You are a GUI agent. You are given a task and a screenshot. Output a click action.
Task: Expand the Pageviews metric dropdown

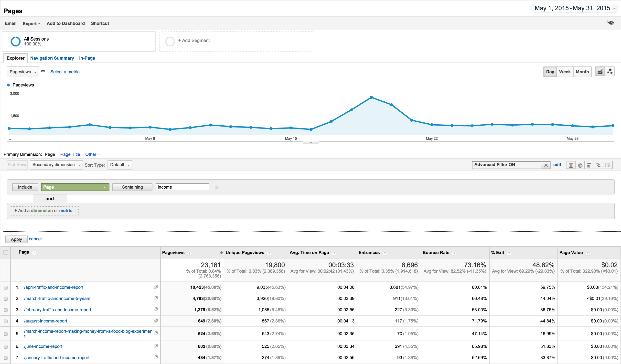coord(23,72)
